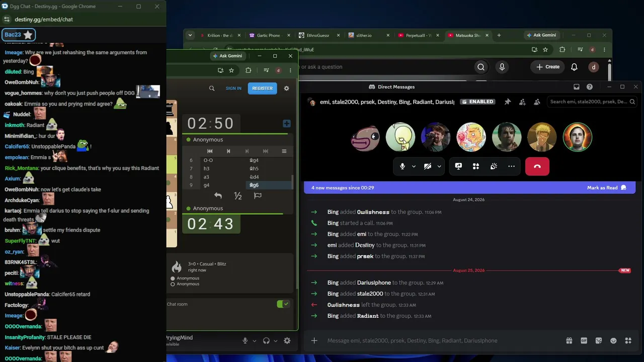644x362 pixels.
Task: Select the highlighted g6 reply on move 9
Action: (268, 185)
